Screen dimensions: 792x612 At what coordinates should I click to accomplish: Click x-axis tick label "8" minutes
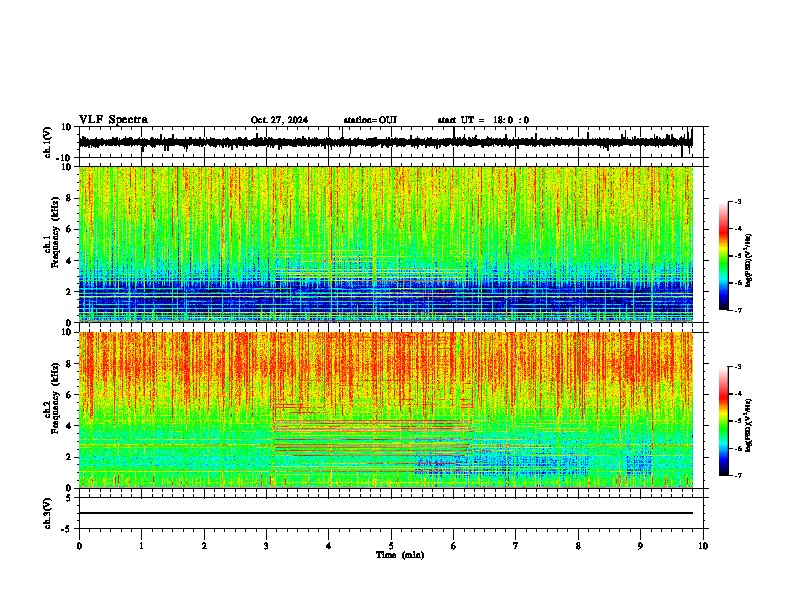(x=578, y=546)
